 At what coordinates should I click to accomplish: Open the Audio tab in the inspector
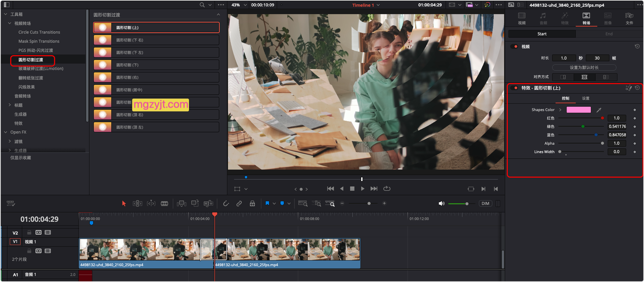(543, 19)
